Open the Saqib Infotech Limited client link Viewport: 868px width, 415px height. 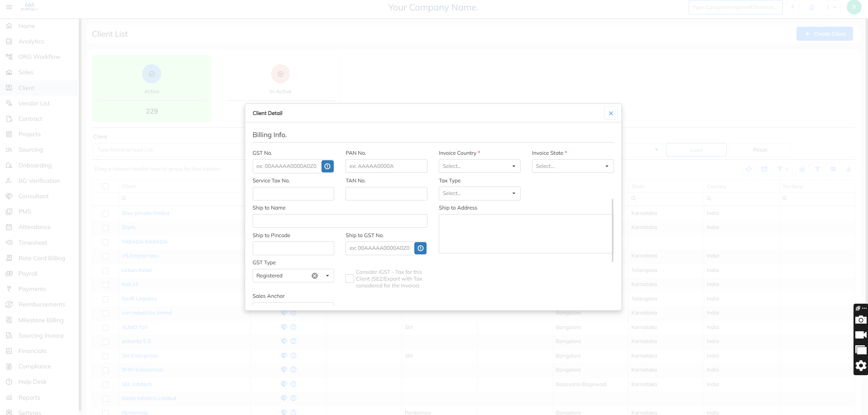149,398
